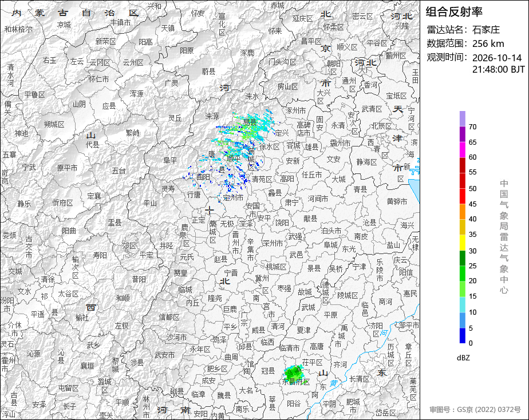Viewport: 529px width, 420px height.
Task: Click the 临清市 label on the map
Action: coord(290,347)
